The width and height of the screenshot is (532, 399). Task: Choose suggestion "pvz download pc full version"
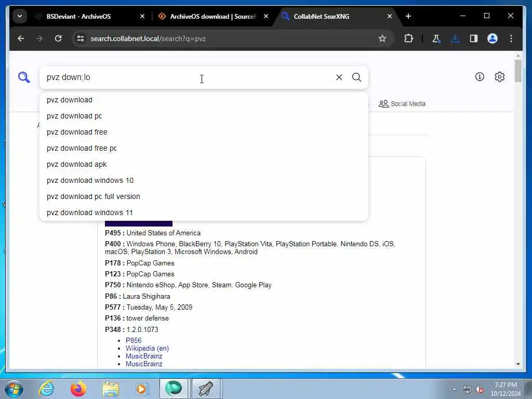point(204,197)
